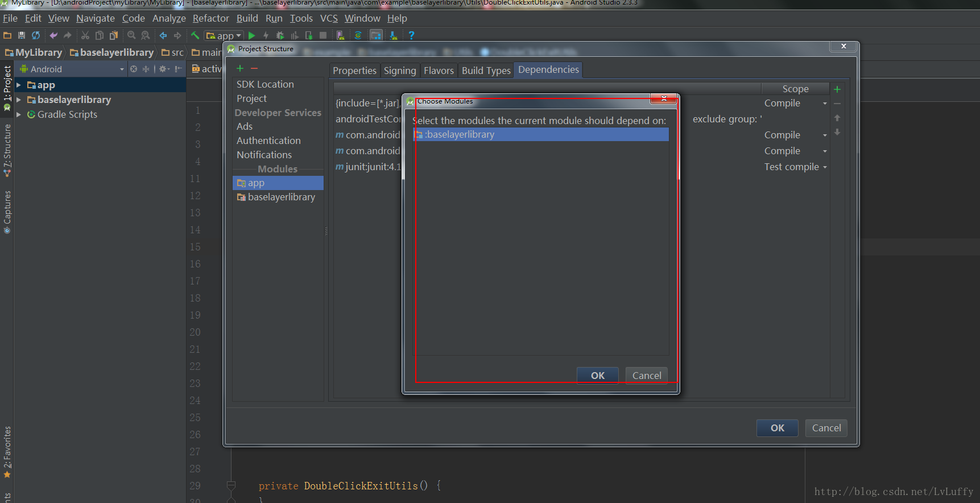Switch to the Flavors tab
Image resolution: width=980 pixels, height=503 pixels.
439,71
